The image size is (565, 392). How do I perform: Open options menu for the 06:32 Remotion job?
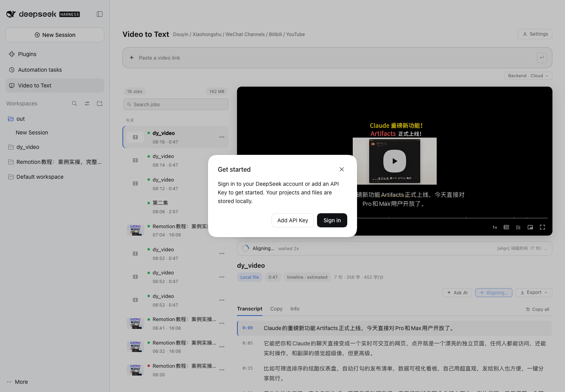(222, 347)
